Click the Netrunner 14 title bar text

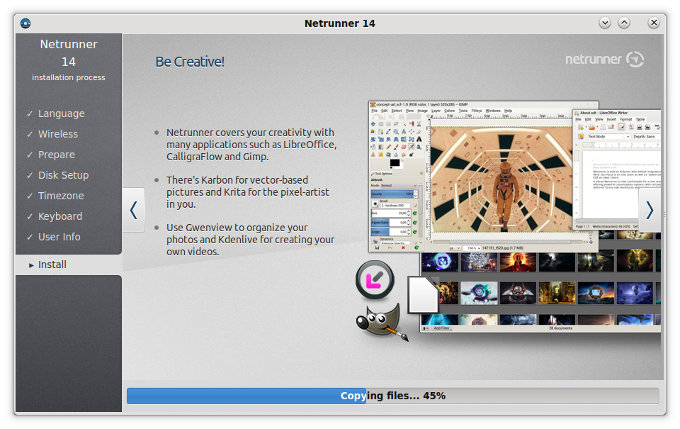[340, 23]
